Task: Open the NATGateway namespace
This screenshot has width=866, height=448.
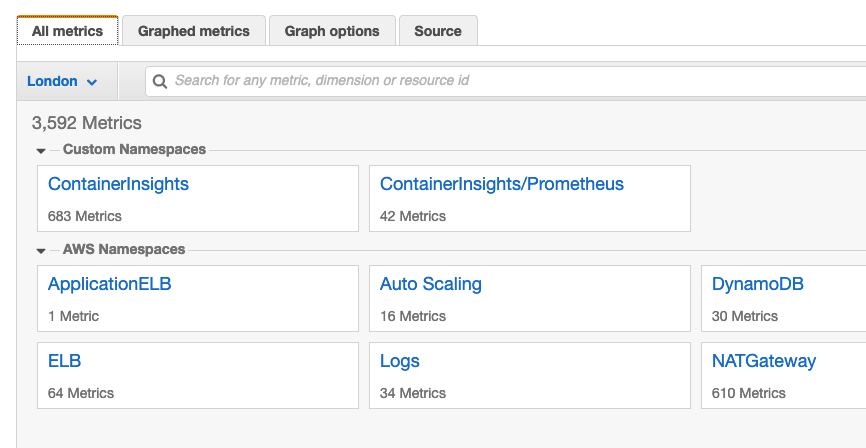Action: pyautogui.click(x=764, y=361)
